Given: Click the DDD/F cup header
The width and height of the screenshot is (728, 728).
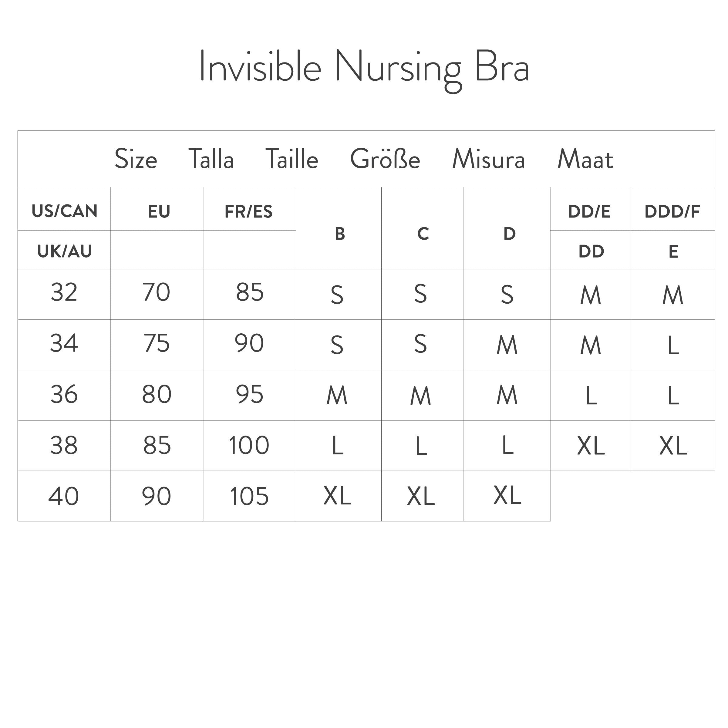Looking at the screenshot, I should click(x=672, y=212).
